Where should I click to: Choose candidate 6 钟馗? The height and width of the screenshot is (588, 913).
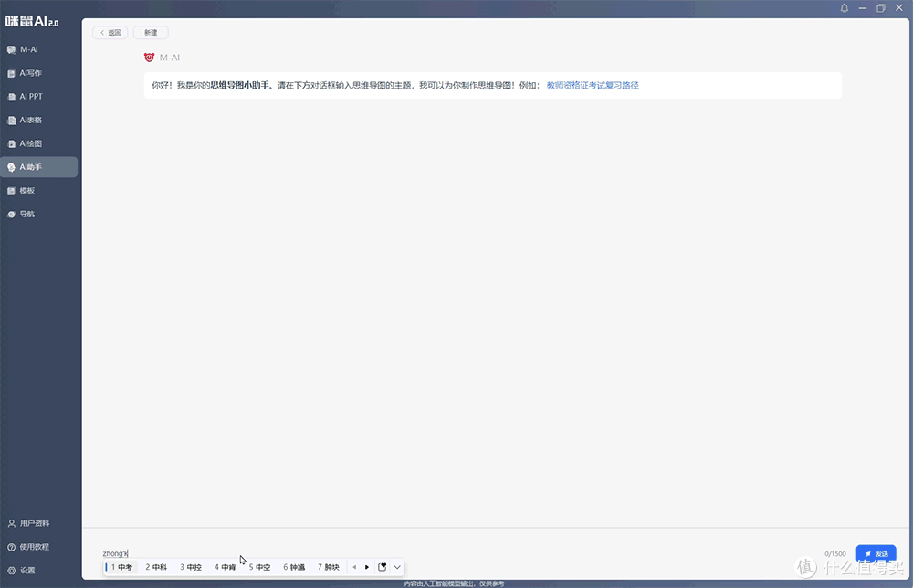(294, 567)
